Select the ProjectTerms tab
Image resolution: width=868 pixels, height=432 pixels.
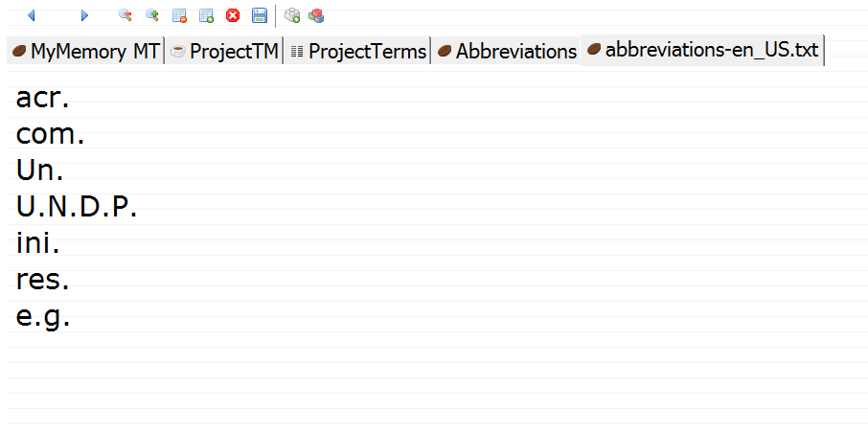click(357, 52)
